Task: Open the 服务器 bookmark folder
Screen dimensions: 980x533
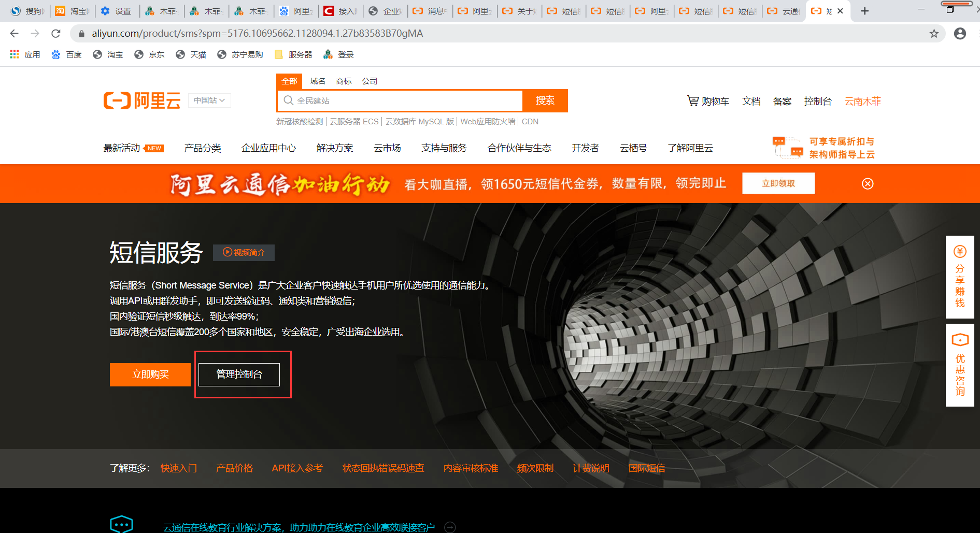Action: coord(293,54)
